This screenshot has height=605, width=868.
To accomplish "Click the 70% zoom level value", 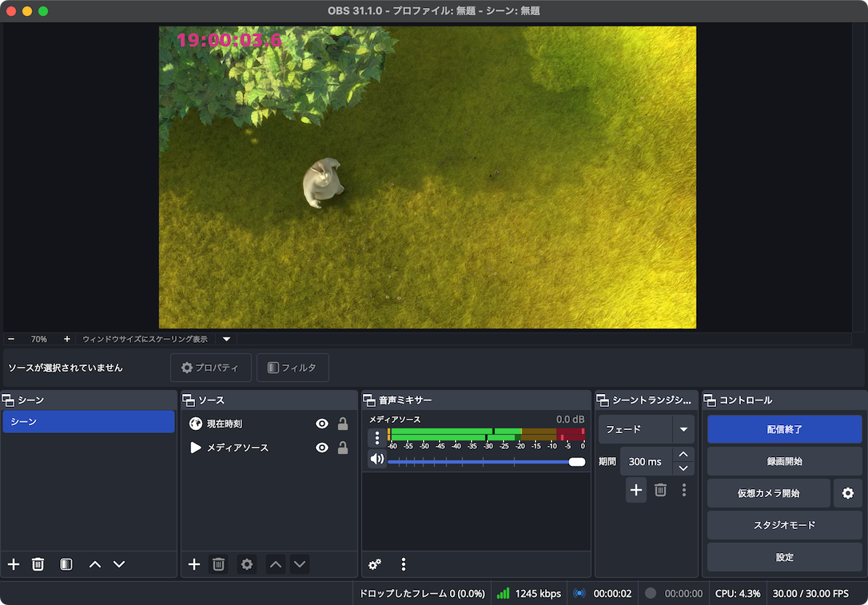I will [38, 339].
